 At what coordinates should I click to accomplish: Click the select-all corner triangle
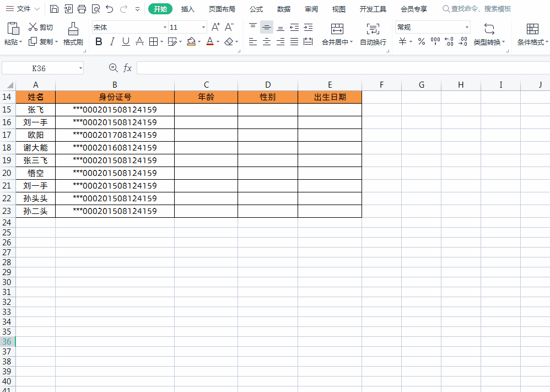pos(10,85)
